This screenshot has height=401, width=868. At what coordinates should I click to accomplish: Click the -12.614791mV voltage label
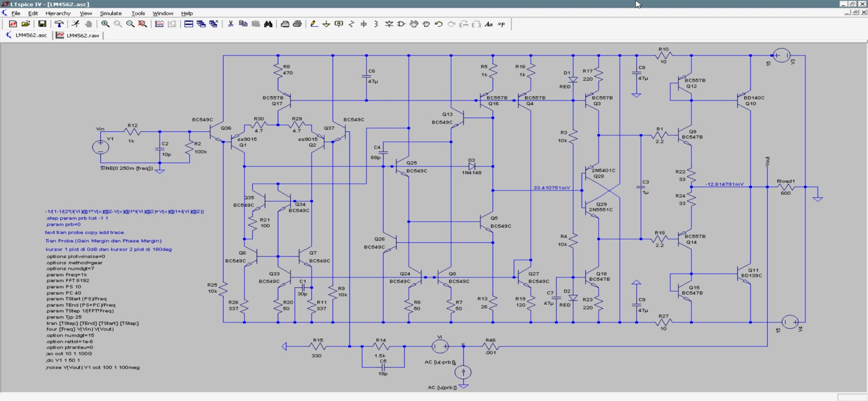pos(724,184)
